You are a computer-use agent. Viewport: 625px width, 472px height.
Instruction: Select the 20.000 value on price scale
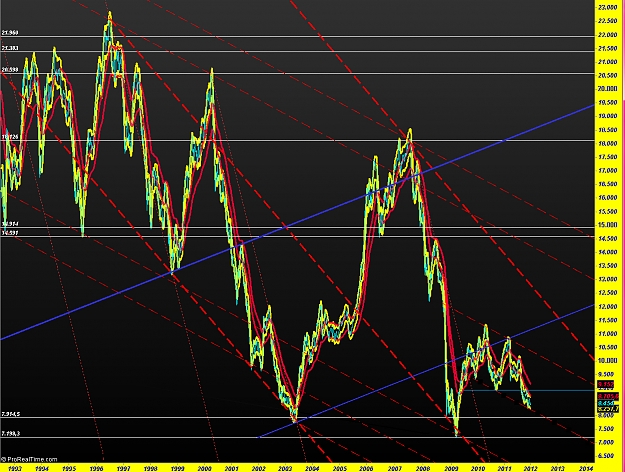pyautogui.click(x=608, y=89)
